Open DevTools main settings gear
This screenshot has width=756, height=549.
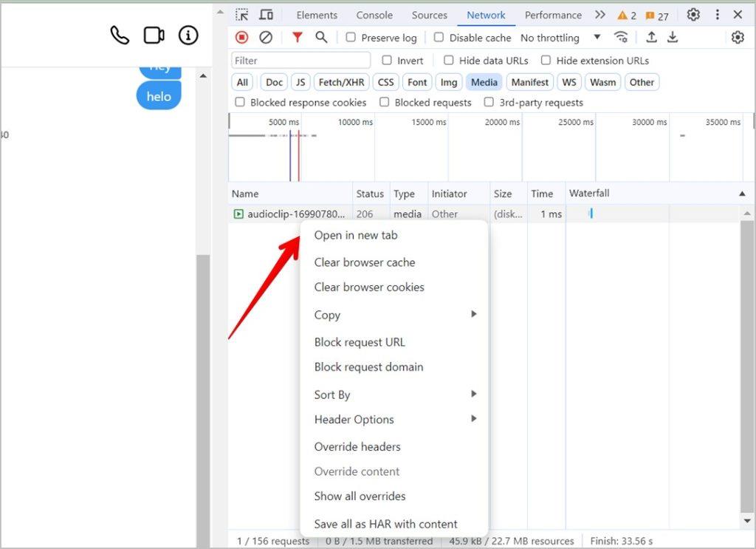click(x=693, y=15)
